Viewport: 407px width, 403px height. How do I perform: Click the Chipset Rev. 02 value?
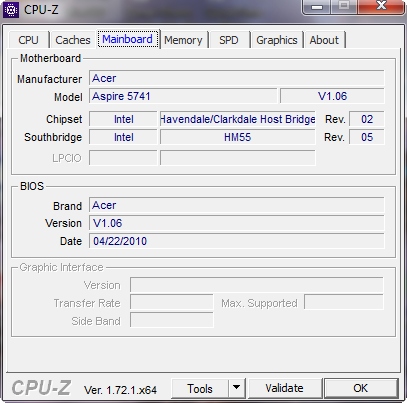point(367,119)
